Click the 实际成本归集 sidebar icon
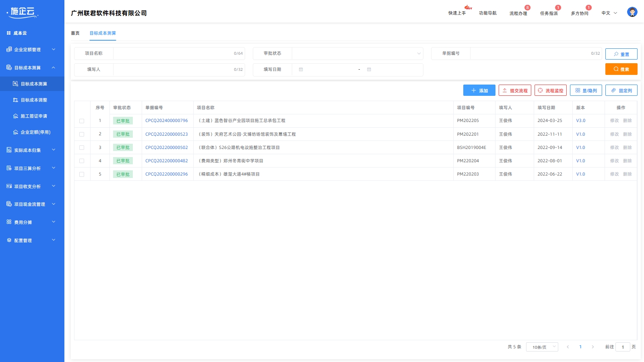Screen dimensions: 644x362 click(9, 150)
